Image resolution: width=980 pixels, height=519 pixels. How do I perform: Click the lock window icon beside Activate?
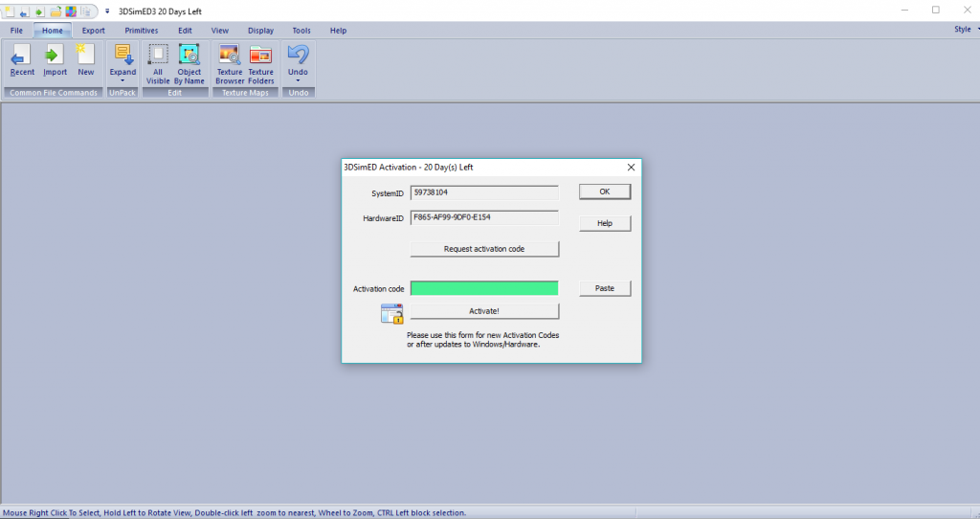click(391, 313)
